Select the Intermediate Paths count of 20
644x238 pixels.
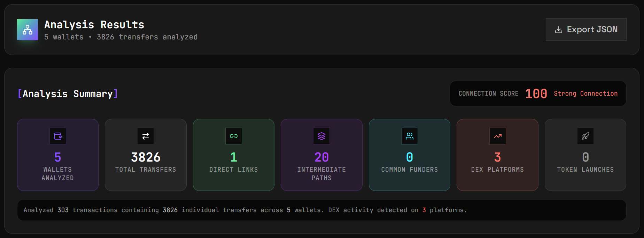tap(321, 157)
